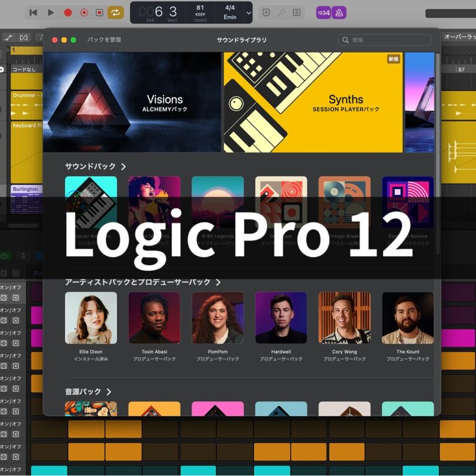476x476 pixels.
Task: Open the Cory Wong producer pack
Action: point(344,319)
